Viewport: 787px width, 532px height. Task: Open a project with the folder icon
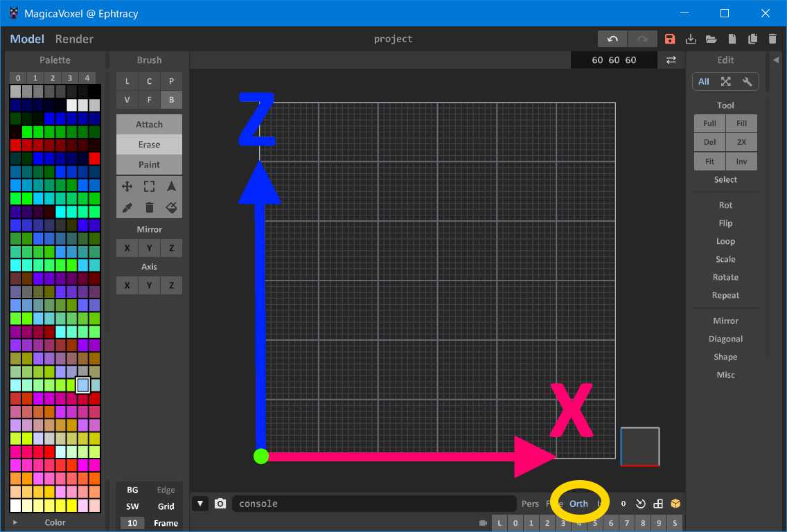tap(711, 39)
